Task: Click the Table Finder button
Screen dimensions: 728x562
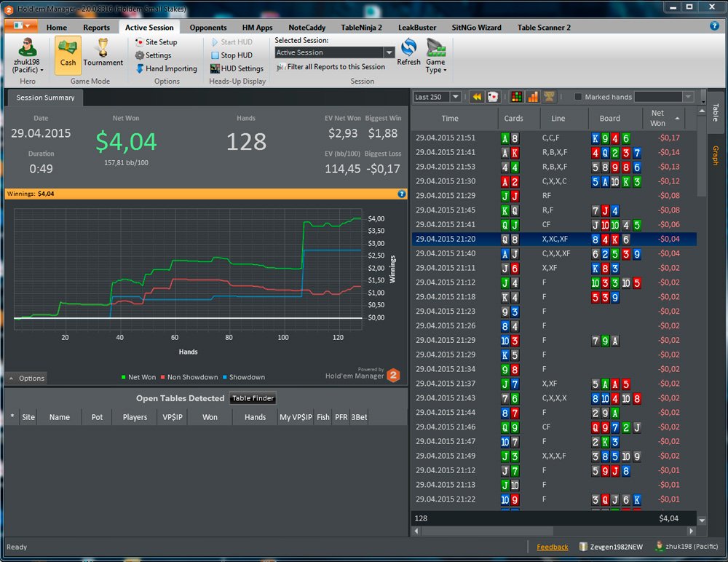Action: click(253, 398)
